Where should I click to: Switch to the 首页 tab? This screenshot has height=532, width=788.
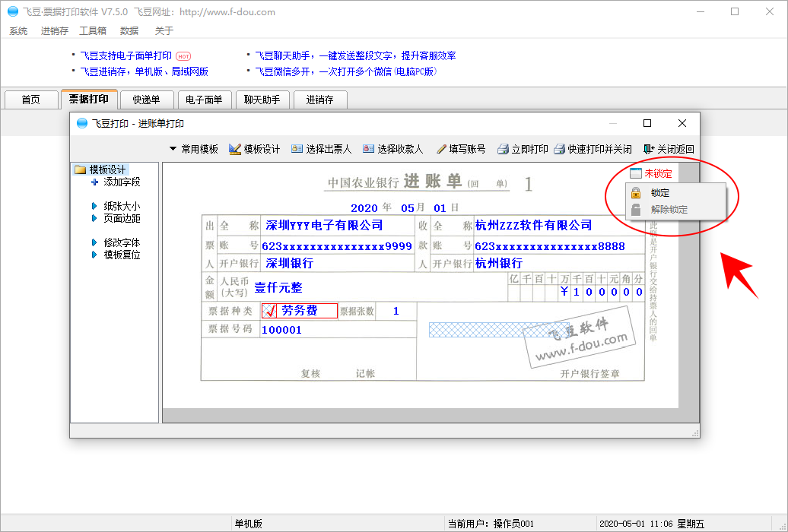click(x=30, y=100)
